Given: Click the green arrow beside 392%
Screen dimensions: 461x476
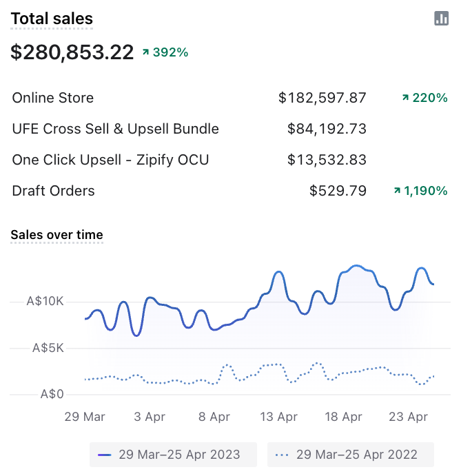Looking at the screenshot, I should click(146, 52).
